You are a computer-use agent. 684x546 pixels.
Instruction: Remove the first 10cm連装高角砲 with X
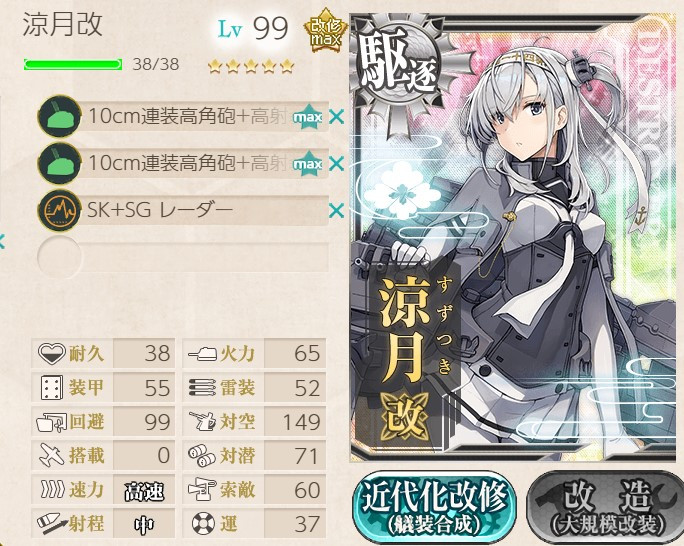point(336,117)
